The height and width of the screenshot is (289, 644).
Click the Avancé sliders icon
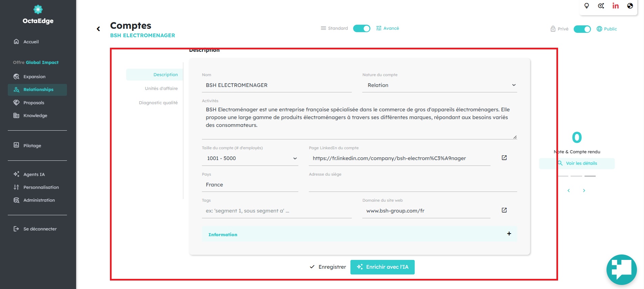pos(379,28)
